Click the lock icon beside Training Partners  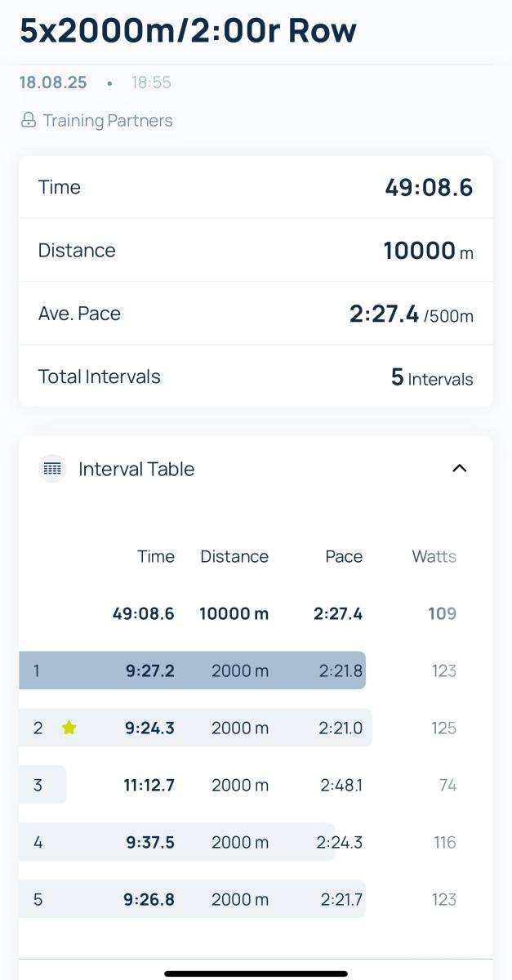point(29,121)
